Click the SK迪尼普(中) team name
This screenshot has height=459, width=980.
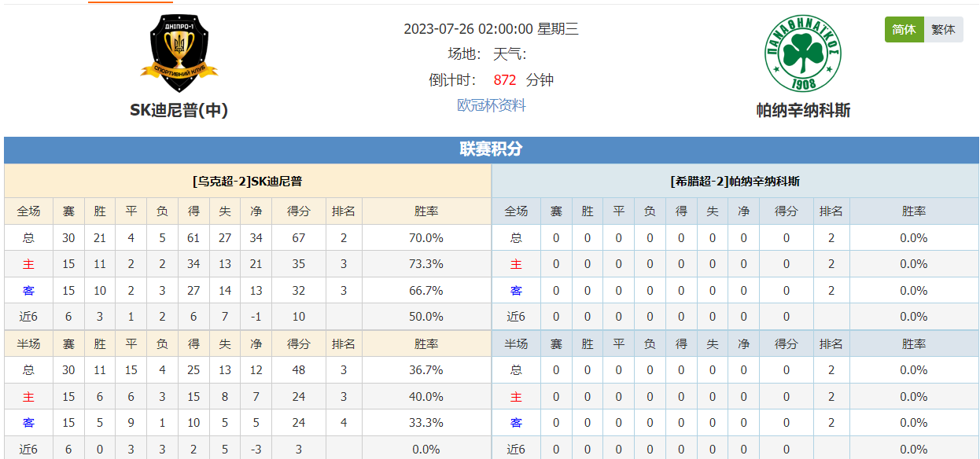click(x=179, y=111)
